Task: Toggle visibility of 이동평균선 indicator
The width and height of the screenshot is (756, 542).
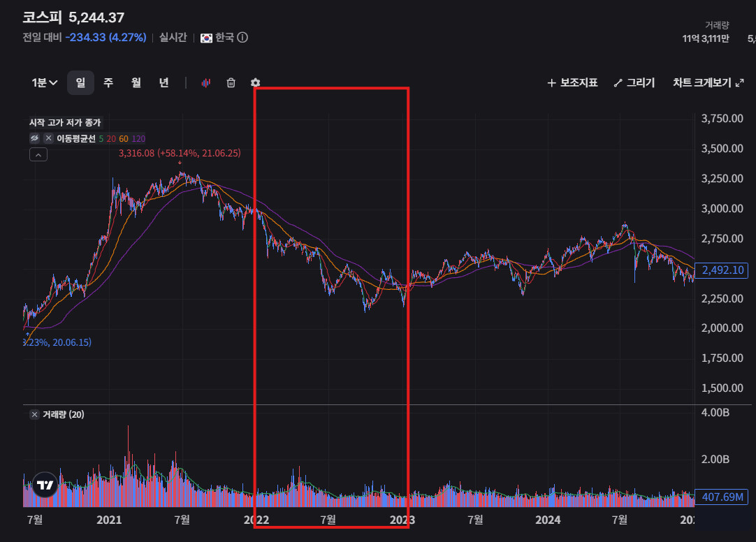Action: pyautogui.click(x=35, y=139)
